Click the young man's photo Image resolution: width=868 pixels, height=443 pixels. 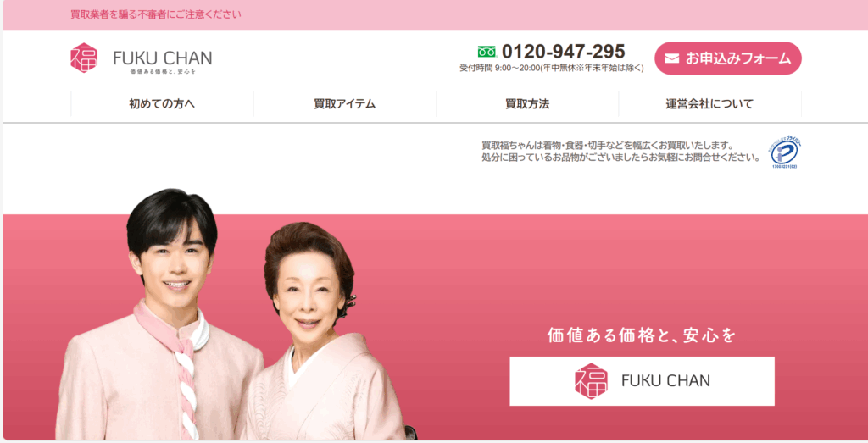click(x=160, y=314)
